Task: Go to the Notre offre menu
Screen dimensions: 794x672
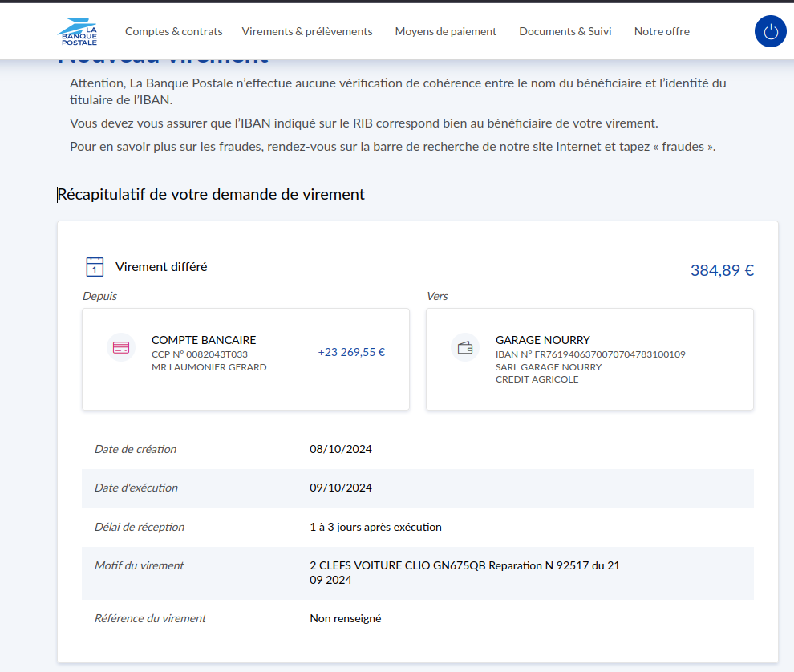Action: click(x=662, y=32)
